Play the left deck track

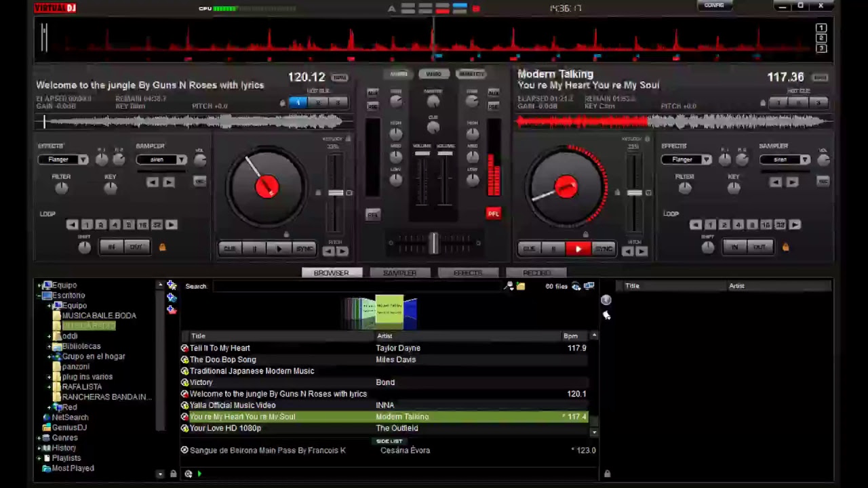pos(279,249)
